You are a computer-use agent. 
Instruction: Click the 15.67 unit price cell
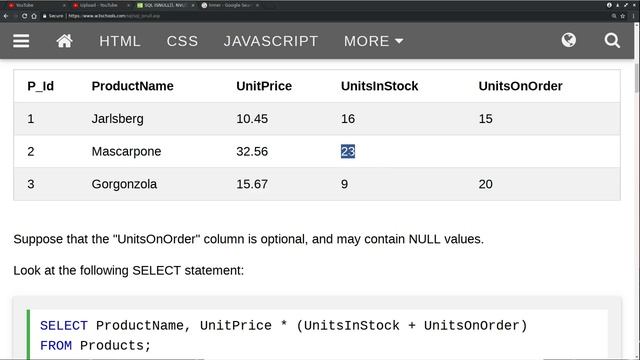252,184
